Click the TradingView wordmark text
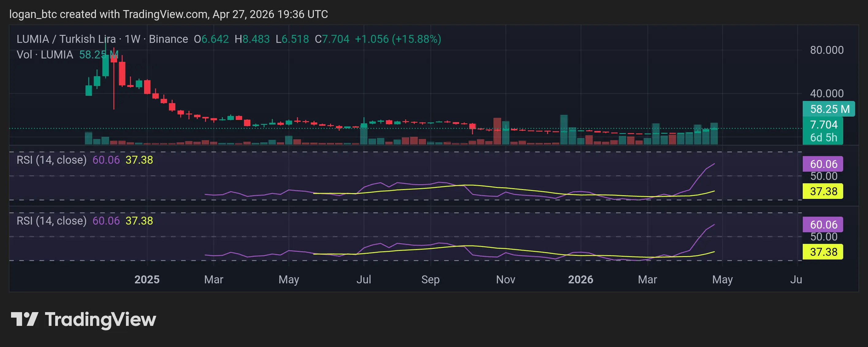This screenshot has height=347, width=868. point(101,320)
